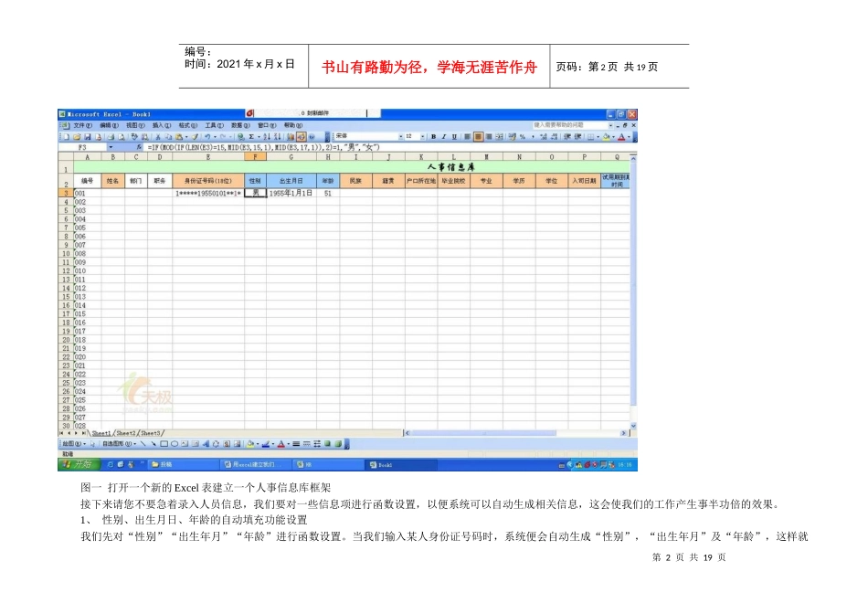
Task: Select the Rectangle drawing tool
Action: point(164,444)
